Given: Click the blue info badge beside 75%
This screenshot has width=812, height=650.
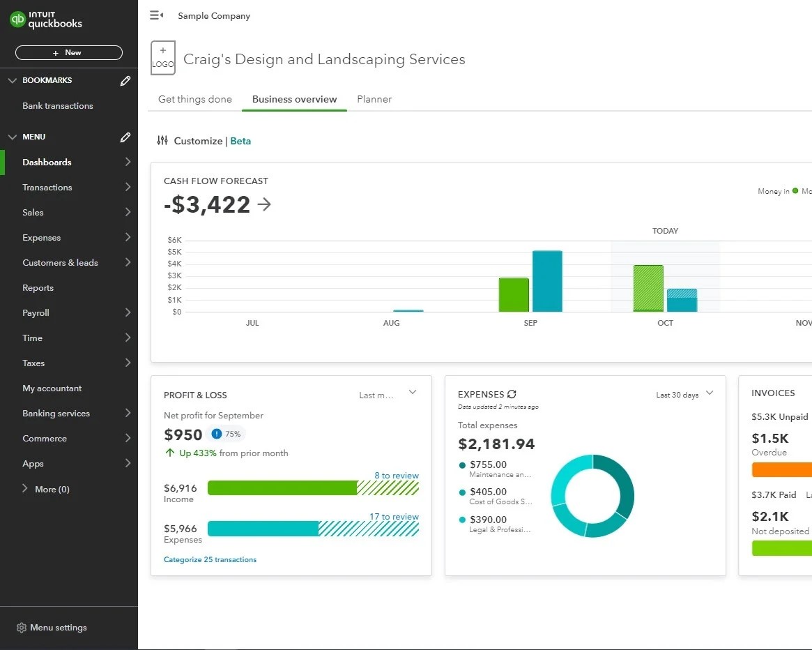Looking at the screenshot, I should tap(216, 434).
